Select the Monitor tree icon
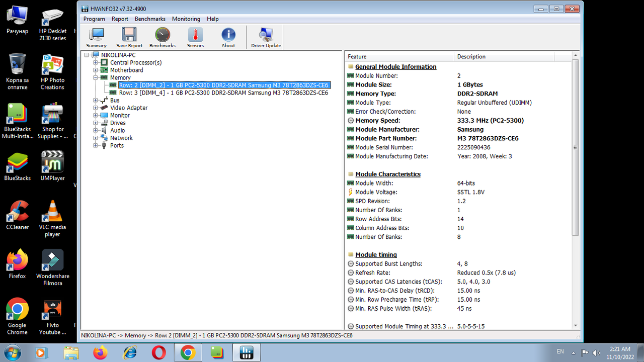This screenshot has height=362, width=644. coord(104,115)
